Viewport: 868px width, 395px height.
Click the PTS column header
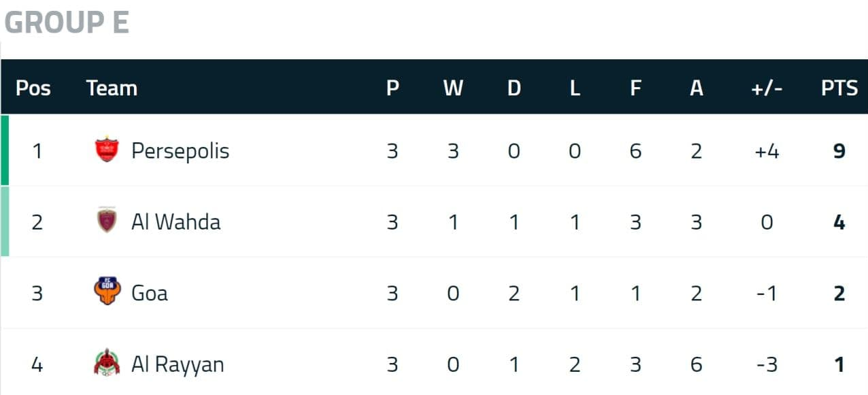(x=839, y=88)
